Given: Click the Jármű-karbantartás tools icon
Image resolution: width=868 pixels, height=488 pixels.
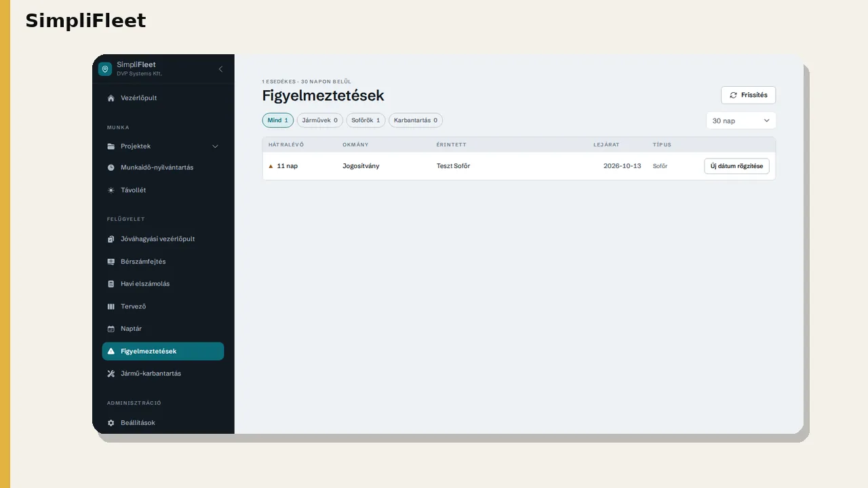Looking at the screenshot, I should point(111,373).
